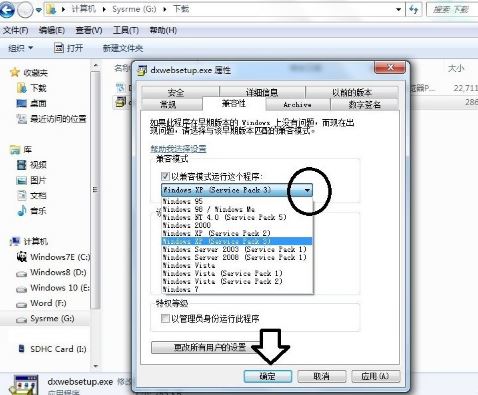Toggle 以管理员身份运行此程序 checkbox
Image resolution: width=478 pixels, height=395 pixels.
(165, 318)
